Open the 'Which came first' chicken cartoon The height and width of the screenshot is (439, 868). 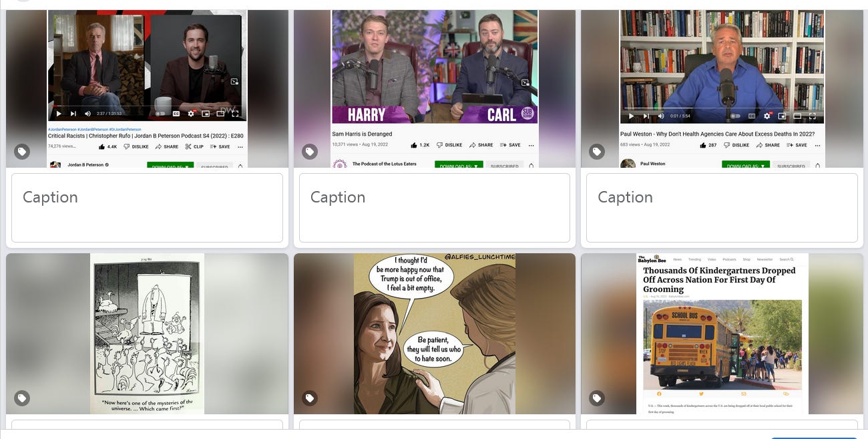click(147, 333)
